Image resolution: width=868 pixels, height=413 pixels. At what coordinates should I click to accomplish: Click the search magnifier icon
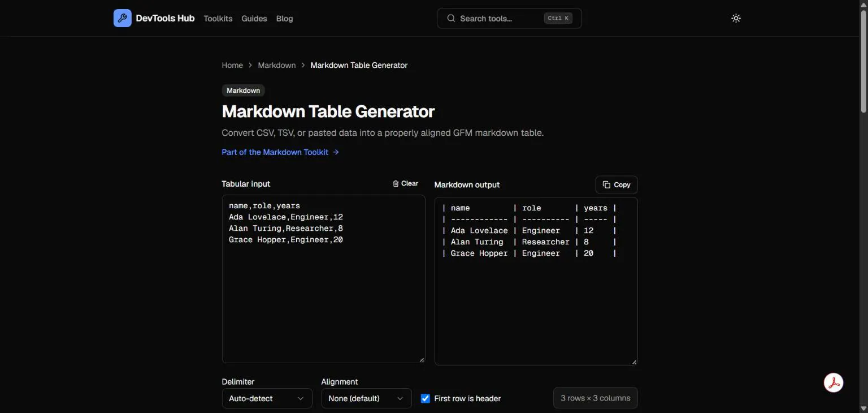[451, 18]
